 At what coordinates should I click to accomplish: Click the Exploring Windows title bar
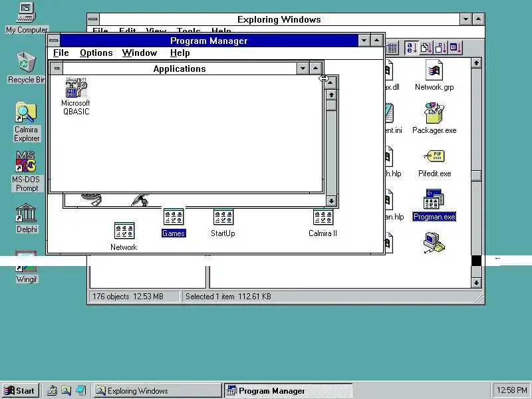(x=279, y=19)
